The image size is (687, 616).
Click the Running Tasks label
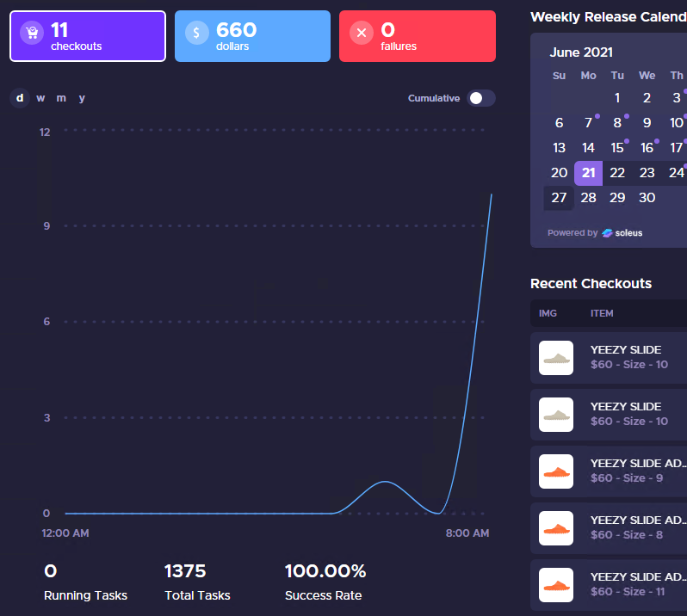click(85, 596)
